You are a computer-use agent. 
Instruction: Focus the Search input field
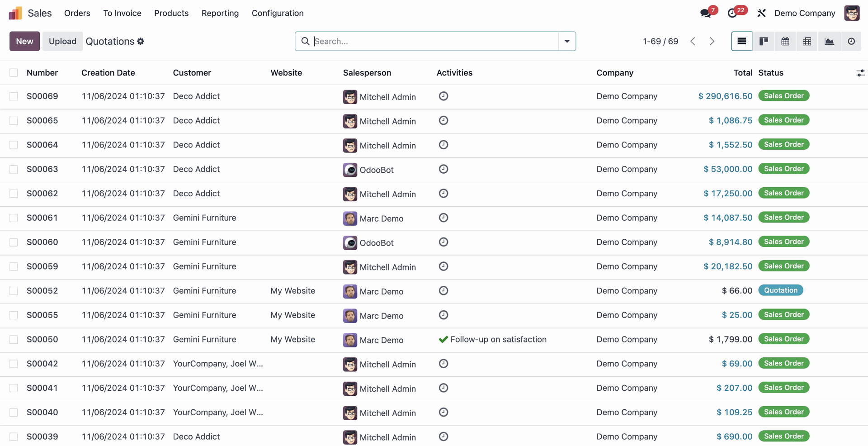point(434,41)
